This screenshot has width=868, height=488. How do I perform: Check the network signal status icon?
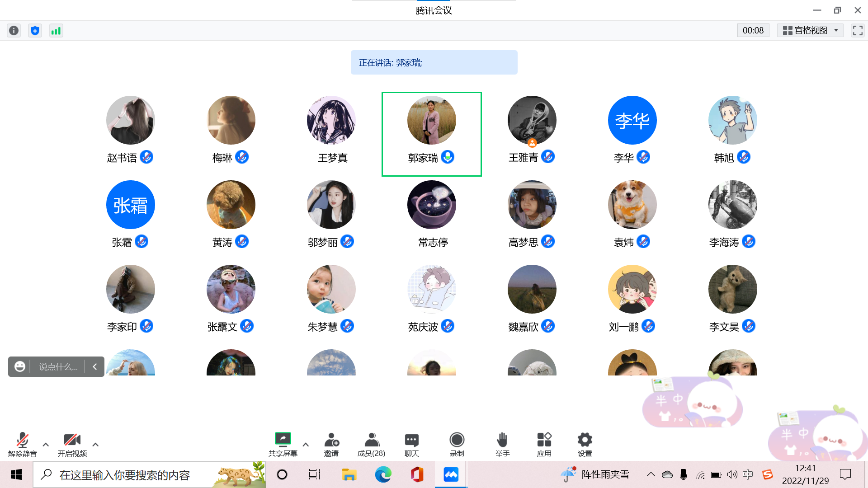click(56, 30)
